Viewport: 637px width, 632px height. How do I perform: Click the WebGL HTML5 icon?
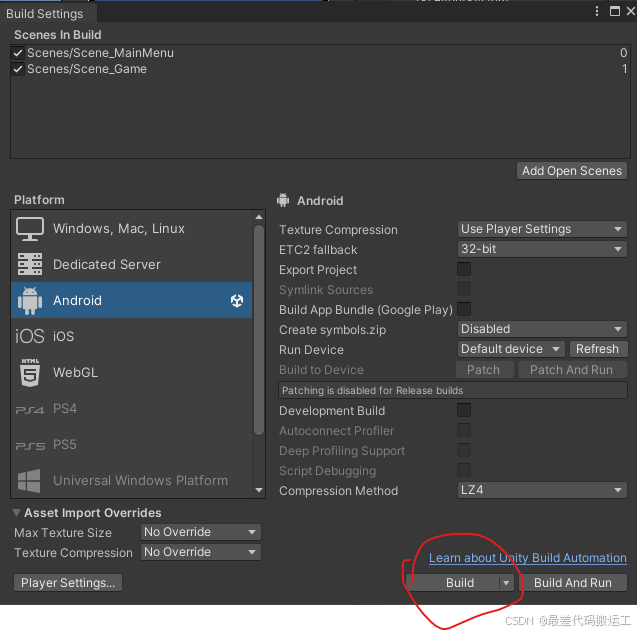[x=30, y=372]
